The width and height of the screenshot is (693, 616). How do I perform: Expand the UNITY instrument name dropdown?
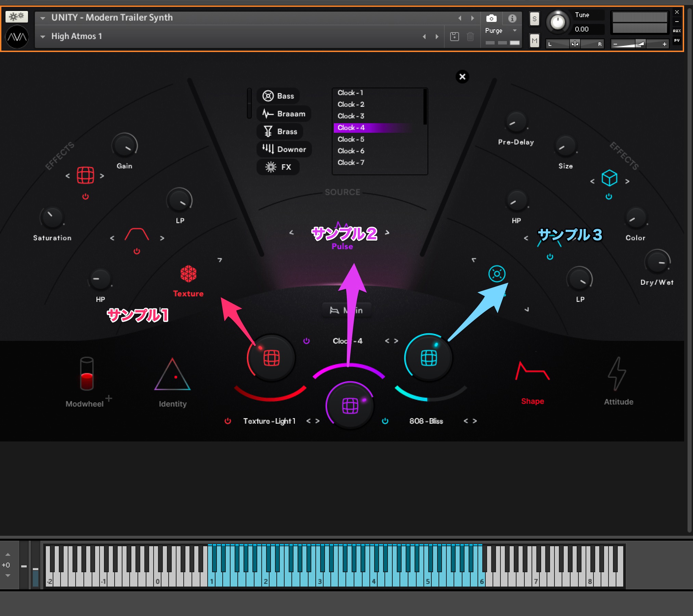coord(43,18)
